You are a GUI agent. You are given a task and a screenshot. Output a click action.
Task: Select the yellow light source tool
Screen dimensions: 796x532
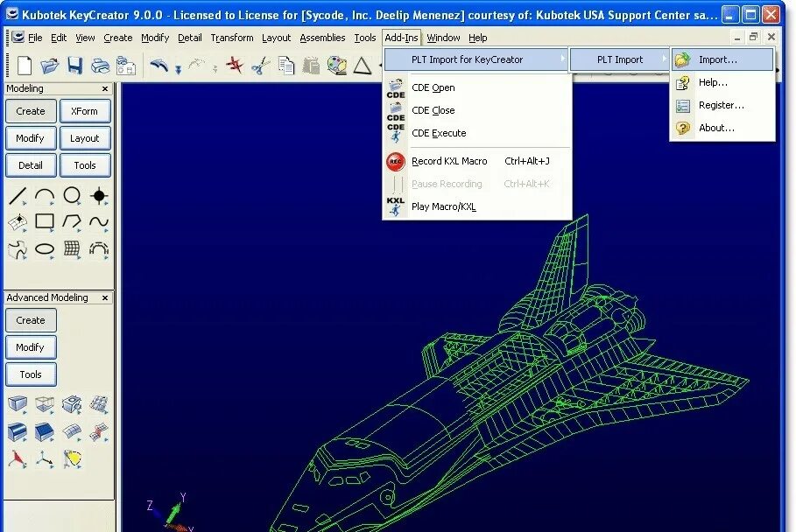tap(72, 459)
